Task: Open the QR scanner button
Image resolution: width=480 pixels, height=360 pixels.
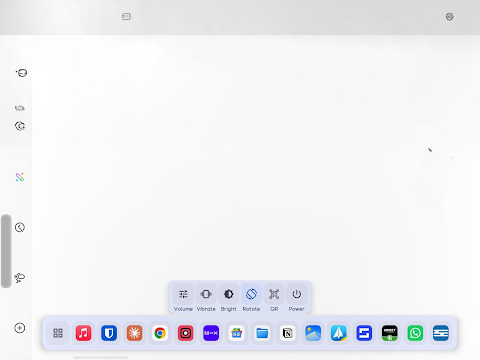Action: click(x=274, y=298)
